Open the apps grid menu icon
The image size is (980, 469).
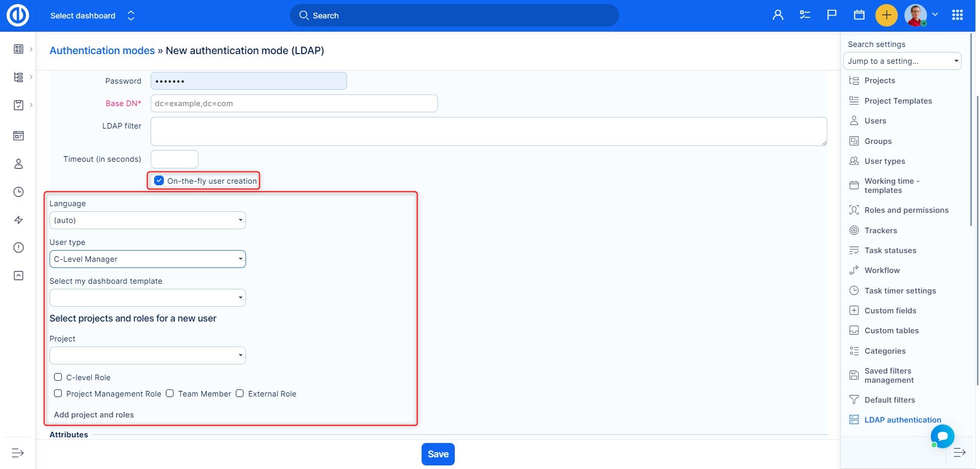(957, 15)
